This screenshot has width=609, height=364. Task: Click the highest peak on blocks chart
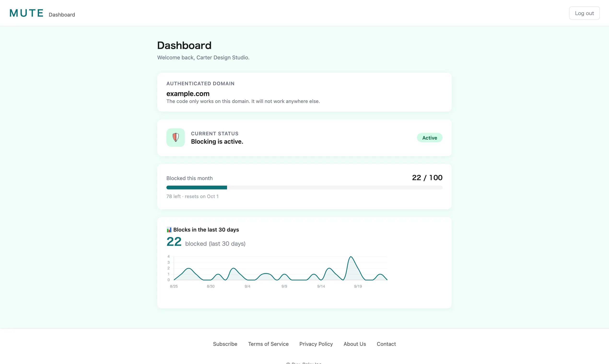(x=351, y=257)
